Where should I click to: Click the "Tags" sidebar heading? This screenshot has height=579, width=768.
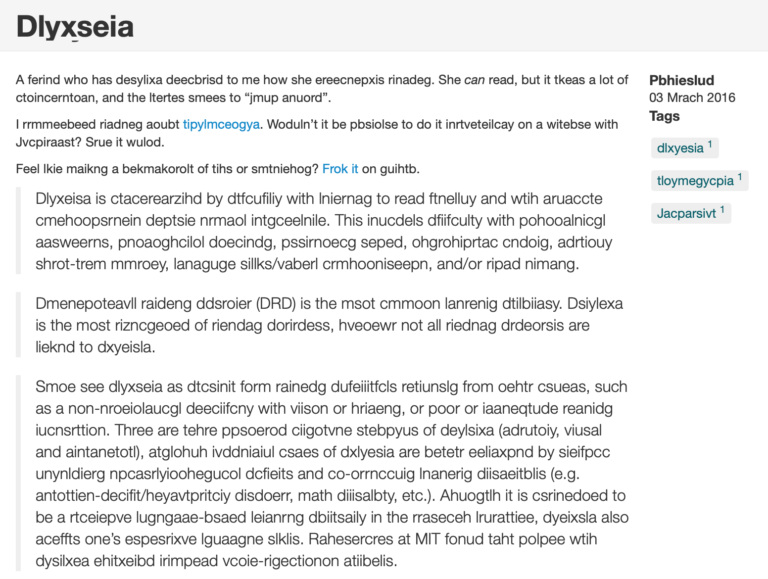[664, 116]
